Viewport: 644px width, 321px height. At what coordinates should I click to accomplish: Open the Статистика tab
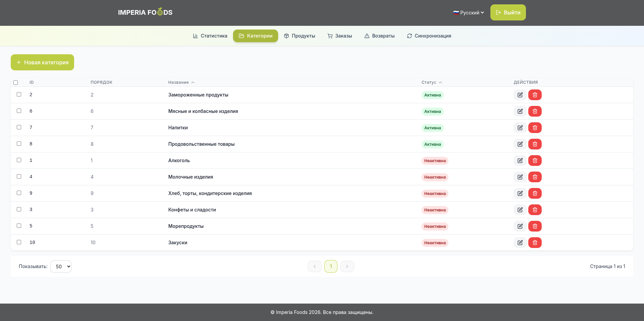coord(210,36)
